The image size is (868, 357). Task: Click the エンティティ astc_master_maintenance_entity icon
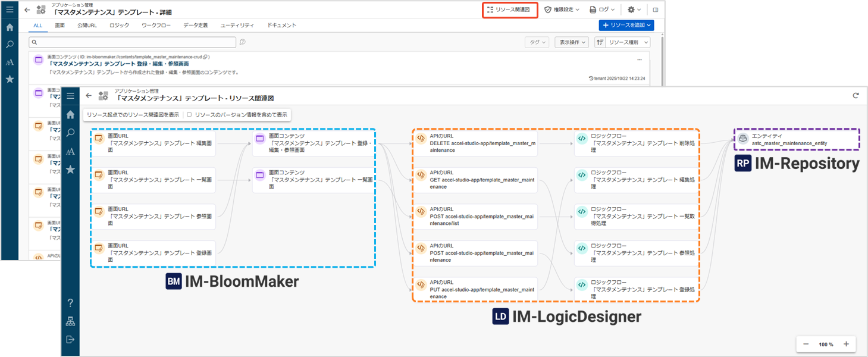743,139
